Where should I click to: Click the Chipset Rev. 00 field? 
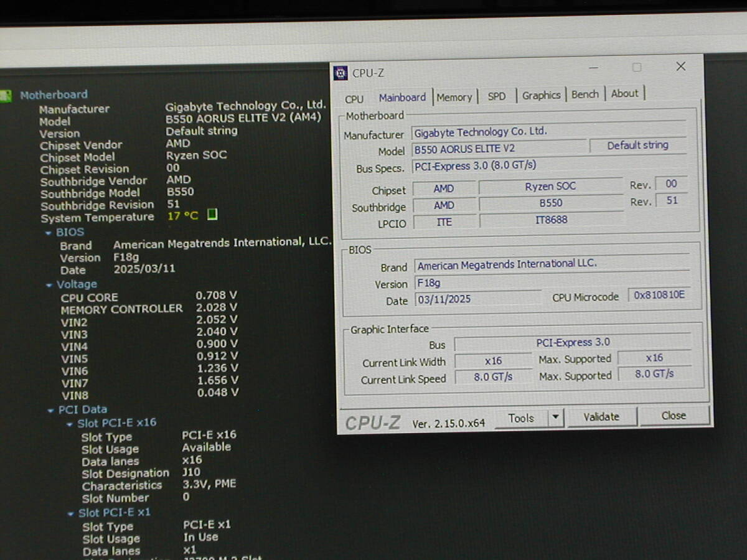[x=671, y=184]
